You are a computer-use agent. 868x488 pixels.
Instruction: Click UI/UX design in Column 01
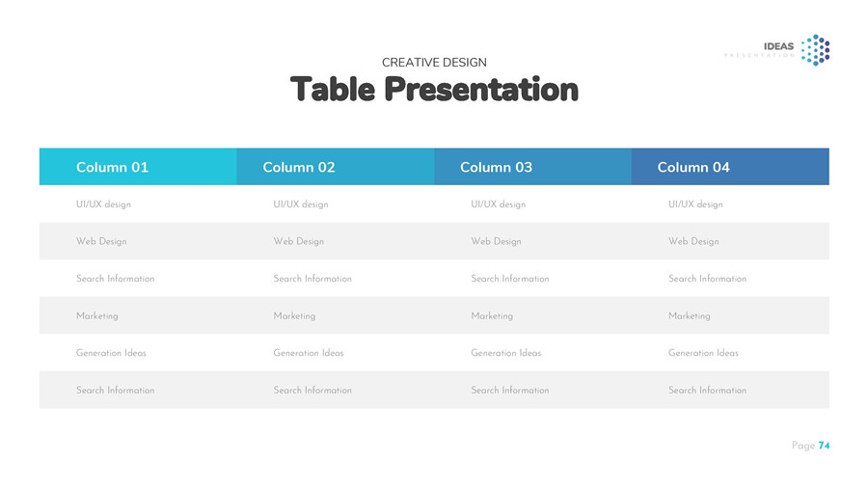(x=103, y=204)
